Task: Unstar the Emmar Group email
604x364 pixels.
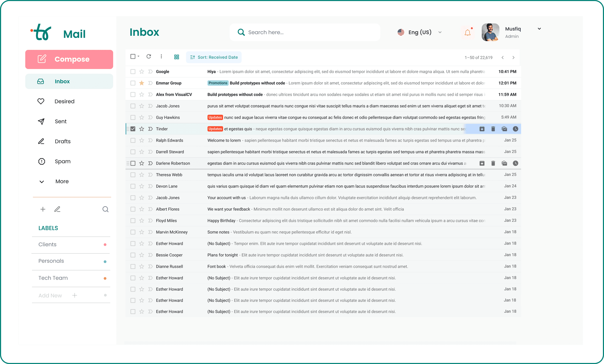Action: pos(142,83)
